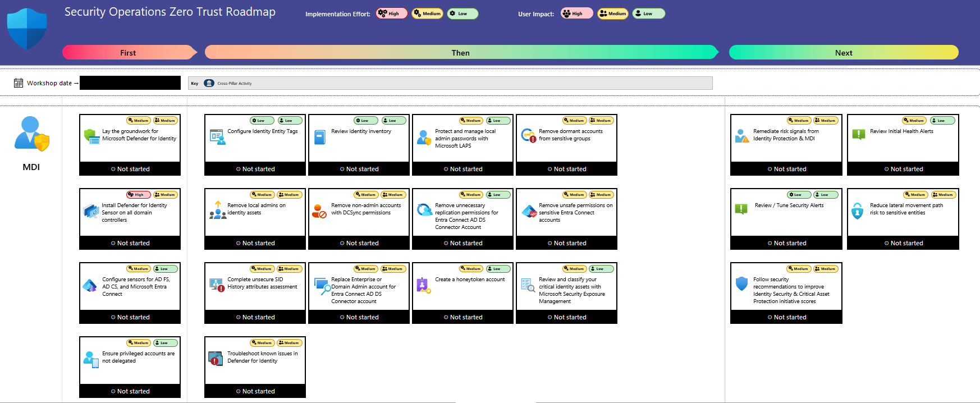Select the Next phase arrow

tap(844, 52)
